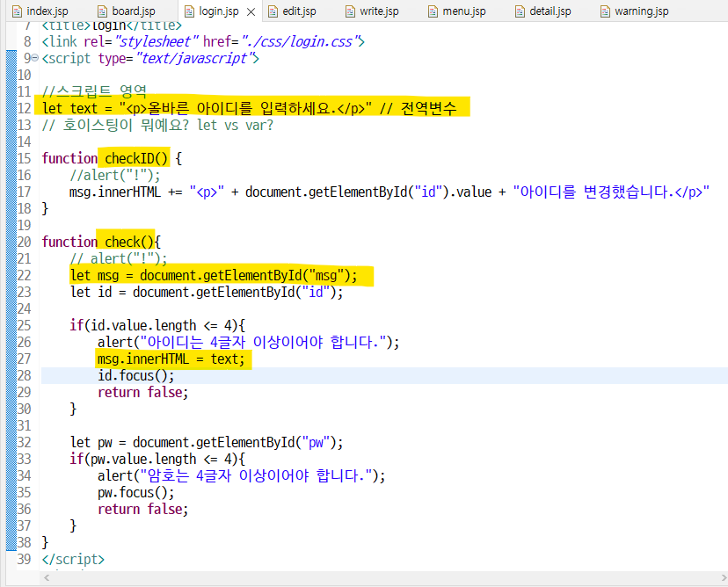Click the 'id.focus();' line

136,376
